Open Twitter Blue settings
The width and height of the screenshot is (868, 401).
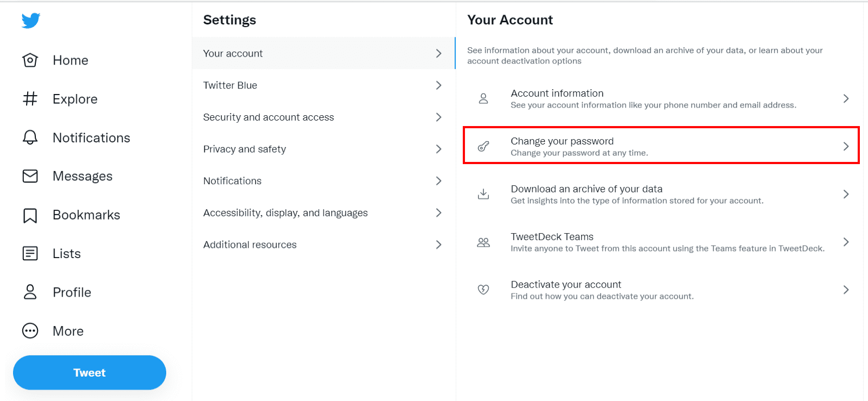(324, 85)
